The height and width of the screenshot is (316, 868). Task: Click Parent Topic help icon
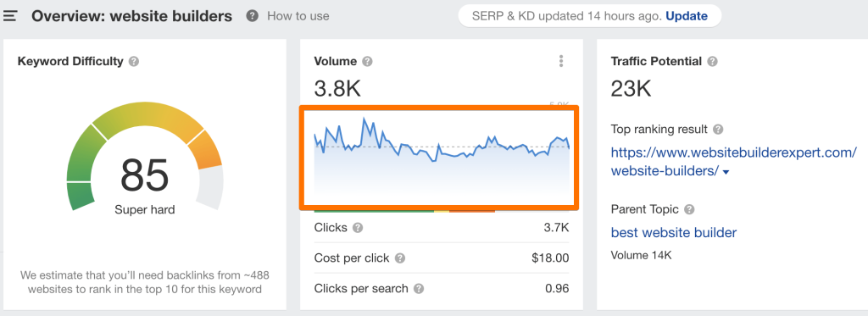pyautogui.click(x=689, y=210)
